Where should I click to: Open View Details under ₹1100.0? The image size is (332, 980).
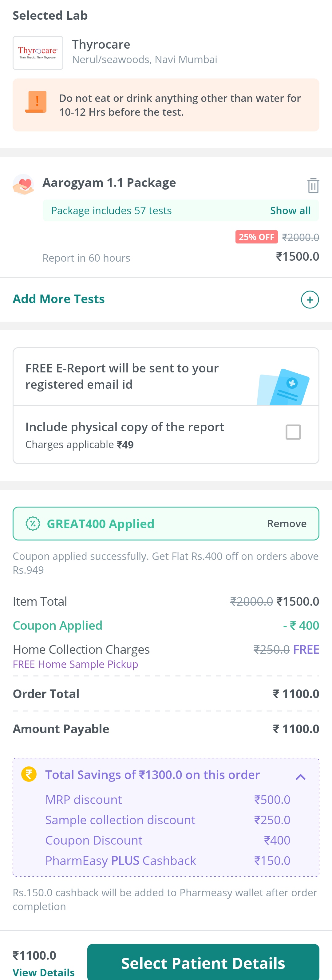click(44, 972)
